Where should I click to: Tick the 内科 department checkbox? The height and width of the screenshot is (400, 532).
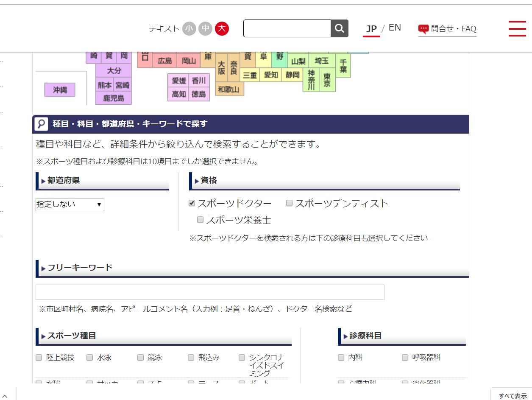(x=341, y=358)
